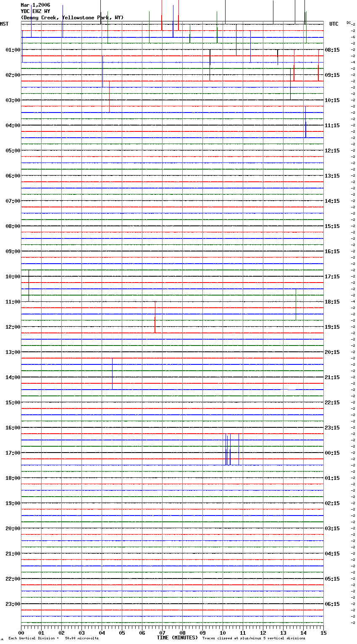357x644 pixels.
Task: Click minute '15' on the bottom axis
Action: [x=323, y=633]
